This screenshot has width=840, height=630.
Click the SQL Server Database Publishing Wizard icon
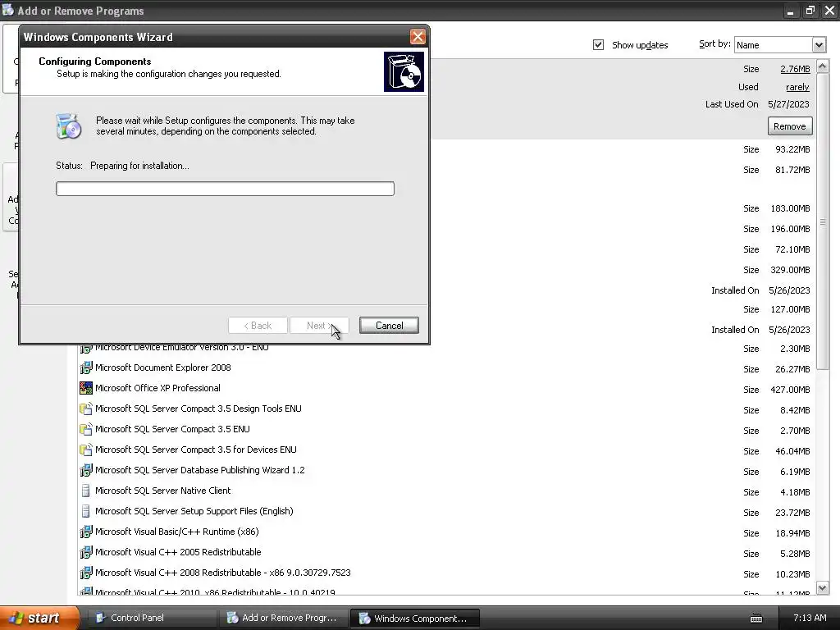click(85, 470)
